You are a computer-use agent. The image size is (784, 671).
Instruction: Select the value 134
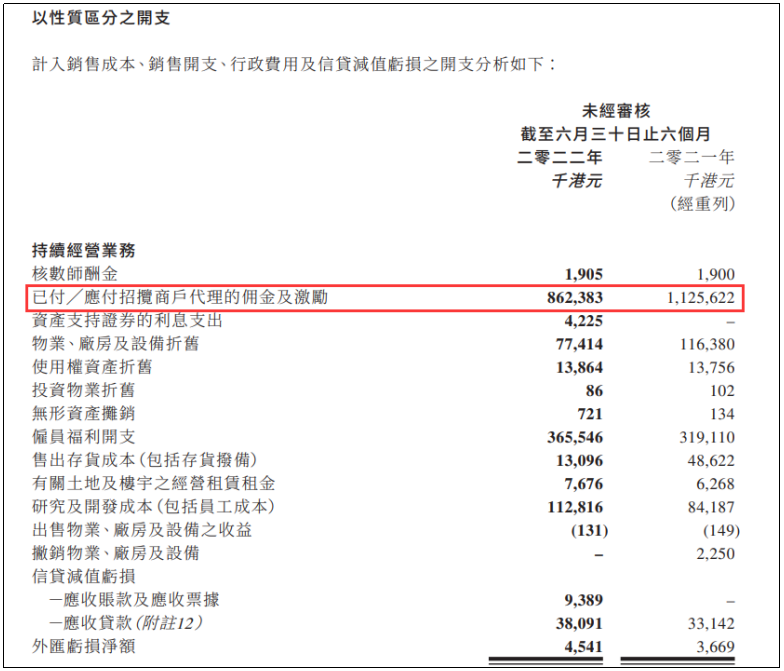tap(722, 414)
